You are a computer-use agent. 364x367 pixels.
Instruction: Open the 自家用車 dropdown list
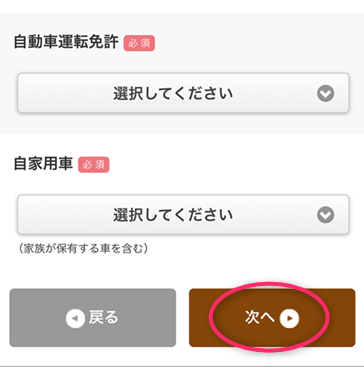(x=183, y=214)
